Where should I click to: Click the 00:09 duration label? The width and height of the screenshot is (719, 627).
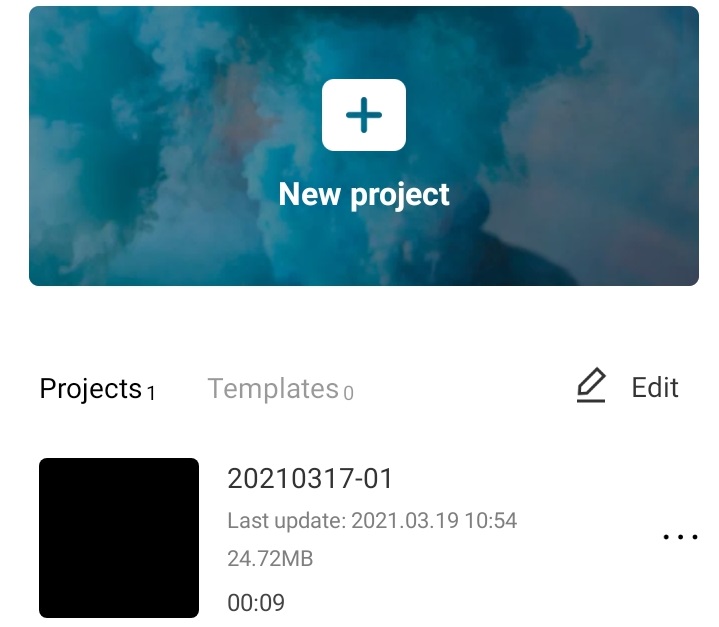pyautogui.click(x=256, y=602)
